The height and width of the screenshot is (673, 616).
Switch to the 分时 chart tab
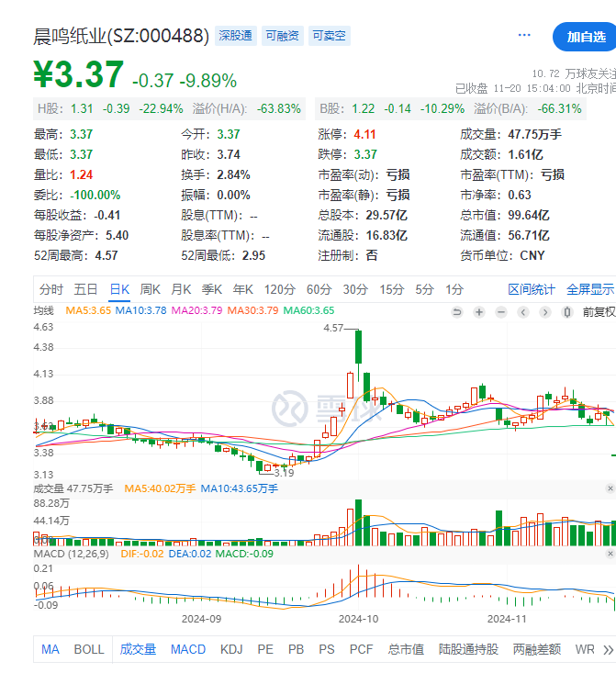point(51,290)
